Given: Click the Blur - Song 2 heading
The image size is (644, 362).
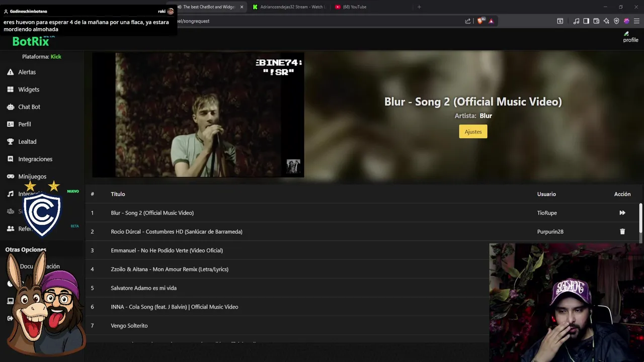Looking at the screenshot, I should point(473,102).
